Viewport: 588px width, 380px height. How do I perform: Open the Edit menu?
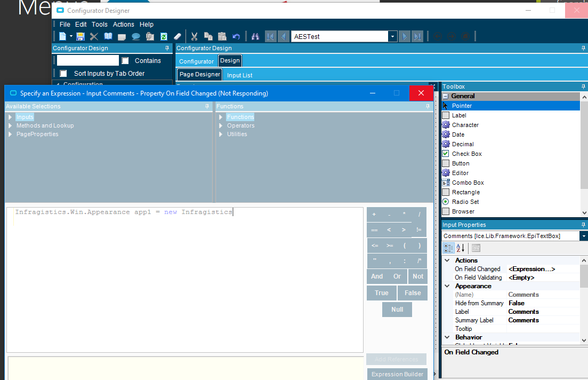coord(80,25)
